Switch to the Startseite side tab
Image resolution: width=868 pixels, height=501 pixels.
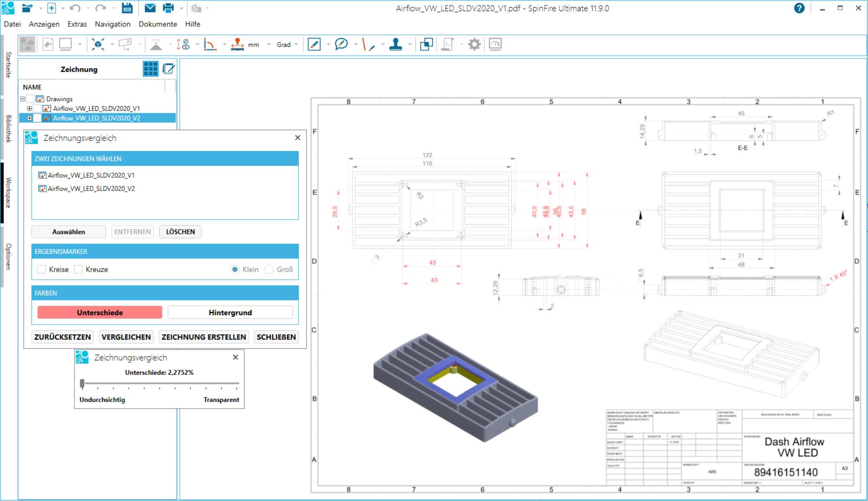[8, 64]
